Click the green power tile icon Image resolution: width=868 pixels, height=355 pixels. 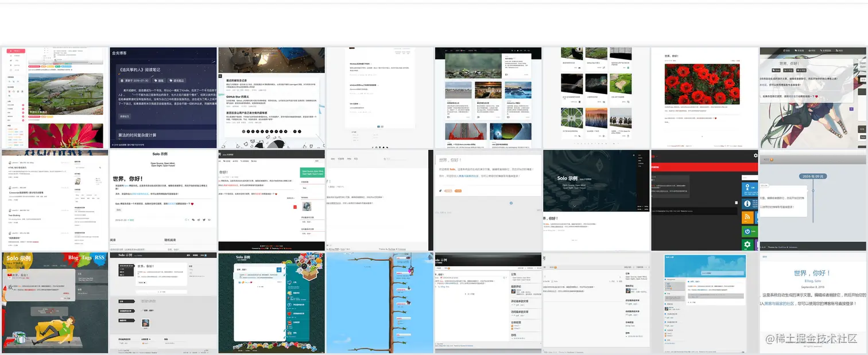click(x=748, y=231)
